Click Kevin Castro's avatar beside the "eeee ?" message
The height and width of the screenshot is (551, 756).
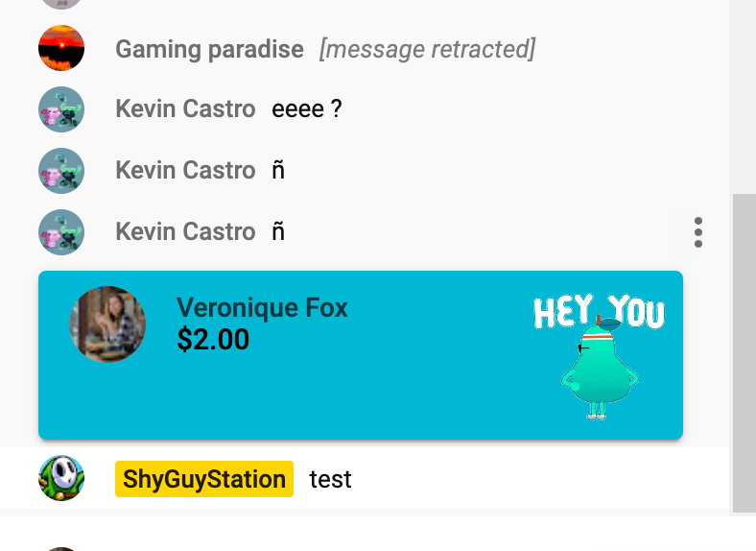click(61, 109)
